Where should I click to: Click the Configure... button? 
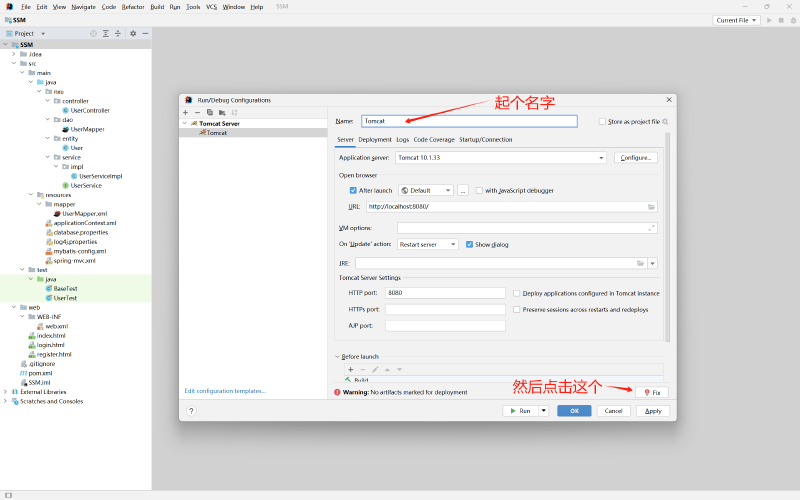click(x=636, y=158)
